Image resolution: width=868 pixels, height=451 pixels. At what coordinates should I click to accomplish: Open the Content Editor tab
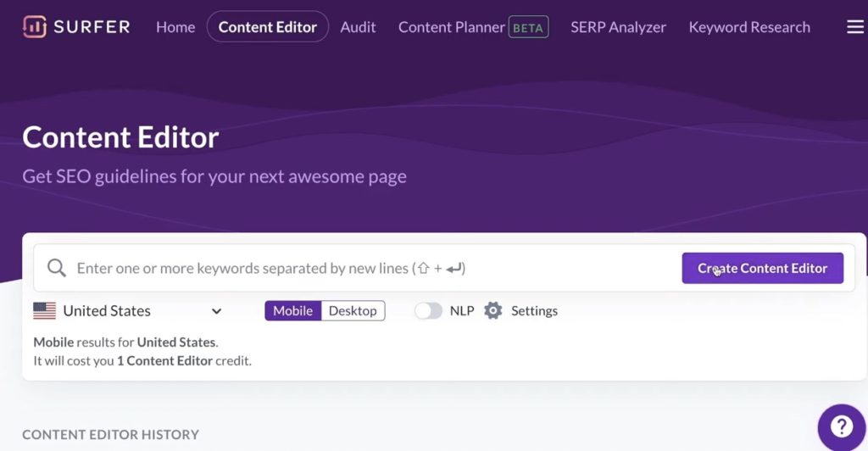click(x=267, y=26)
